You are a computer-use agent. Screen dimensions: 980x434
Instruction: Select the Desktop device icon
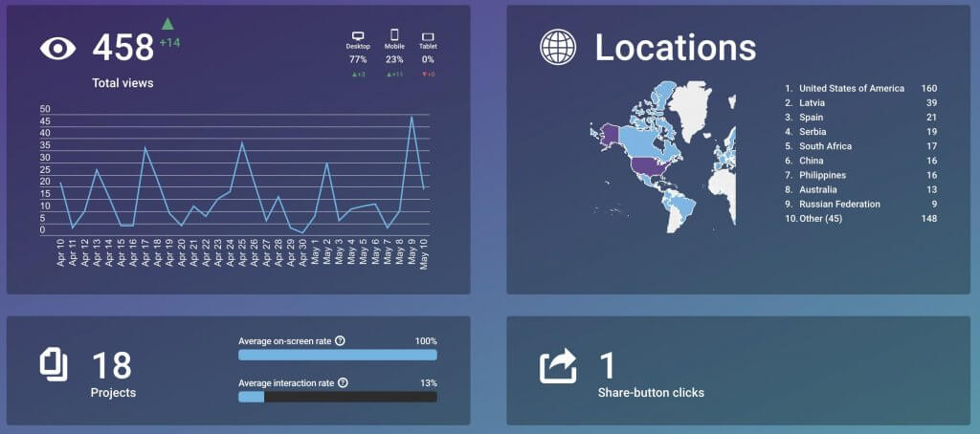click(358, 36)
